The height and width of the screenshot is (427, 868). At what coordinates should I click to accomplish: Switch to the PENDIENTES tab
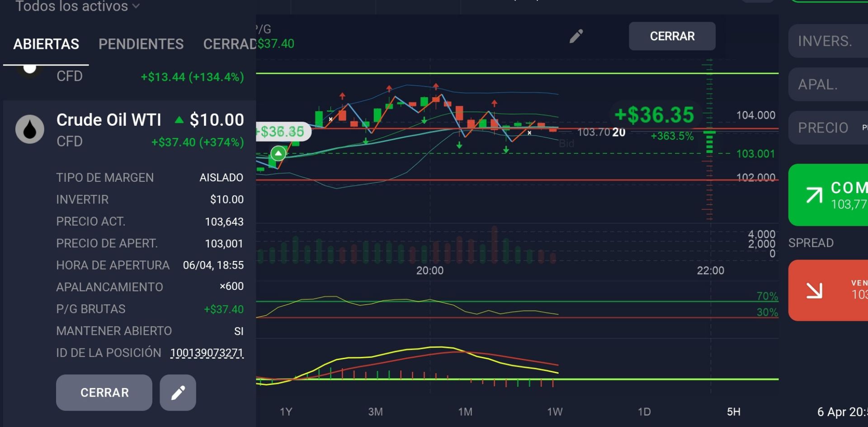click(141, 44)
